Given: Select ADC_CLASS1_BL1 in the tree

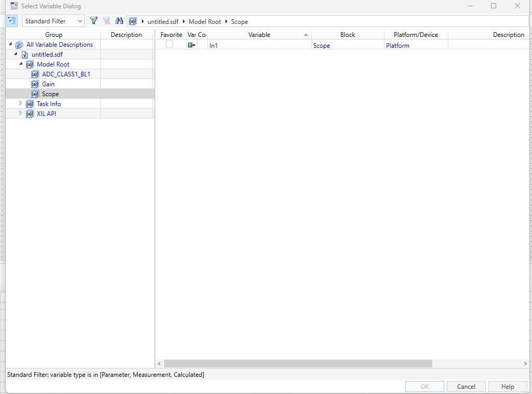Looking at the screenshot, I should coord(66,74).
